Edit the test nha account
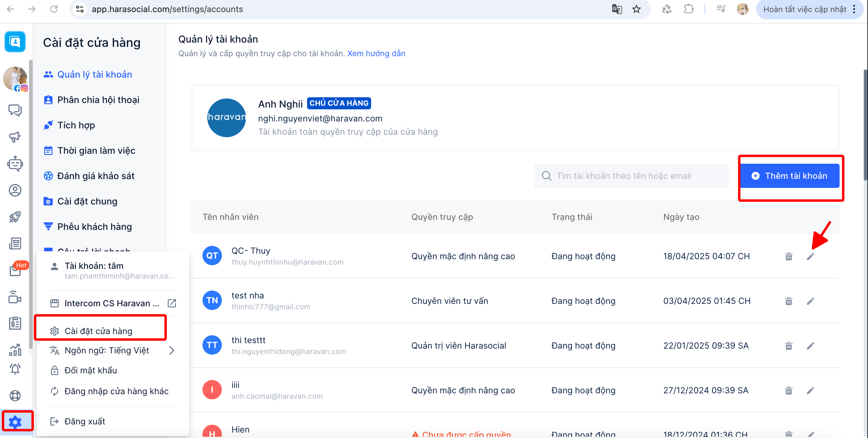 (810, 301)
